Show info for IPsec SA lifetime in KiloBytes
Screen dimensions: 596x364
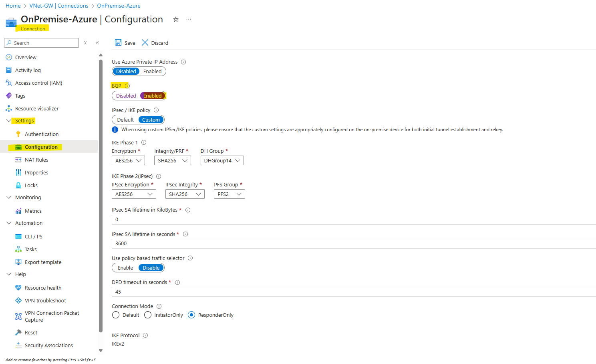[188, 210]
